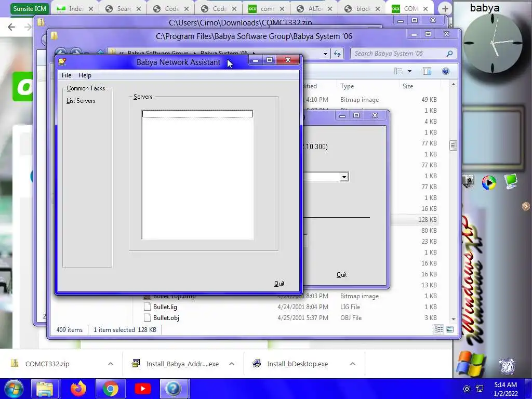Image resolution: width=532 pixels, height=399 pixels.
Task: Click the green monitor sidebar icon
Action: [x=511, y=181]
